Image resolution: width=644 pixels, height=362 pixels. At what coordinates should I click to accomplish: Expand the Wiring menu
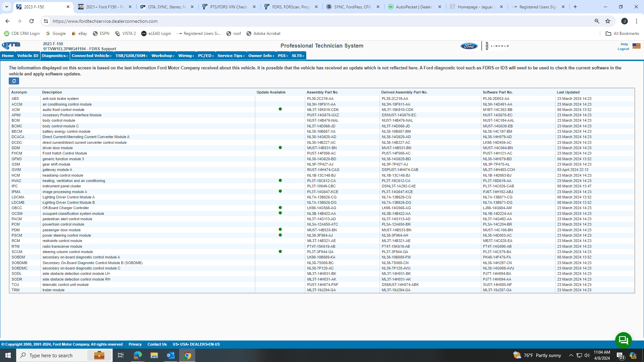pyautogui.click(x=186, y=56)
